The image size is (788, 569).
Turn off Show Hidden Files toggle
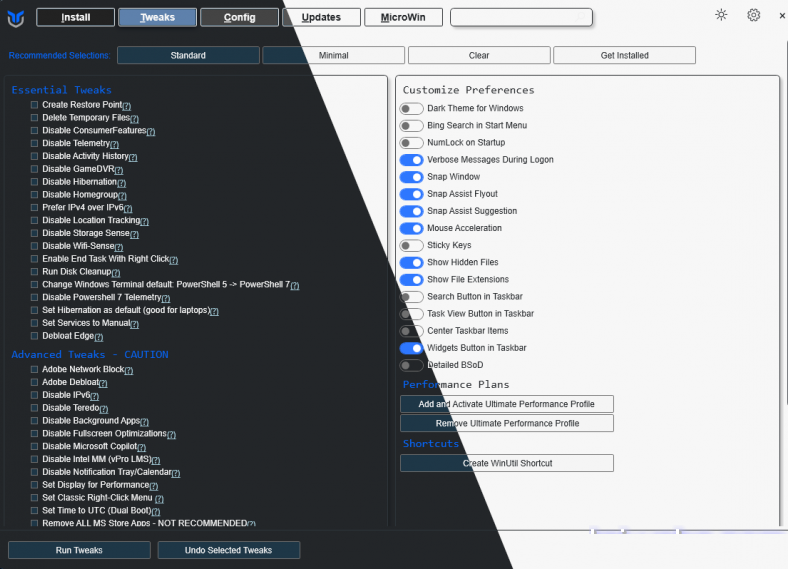coord(411,262)
